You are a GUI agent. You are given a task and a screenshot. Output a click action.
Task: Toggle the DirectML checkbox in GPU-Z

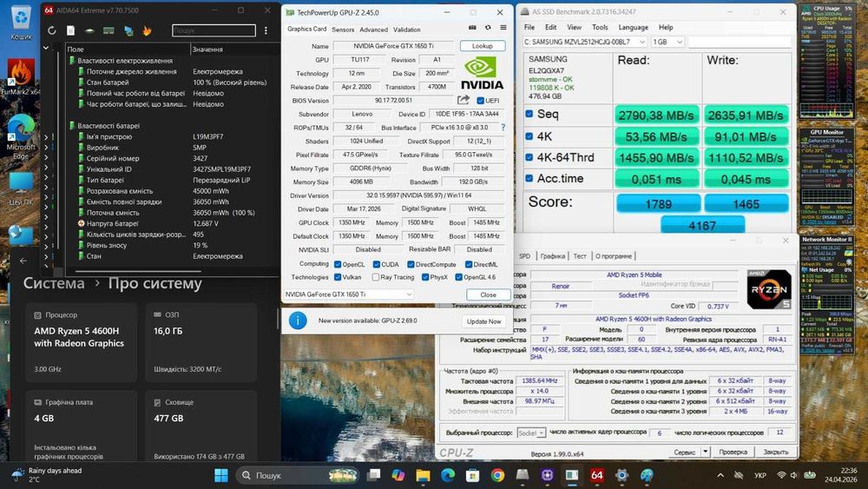[469, 264]
